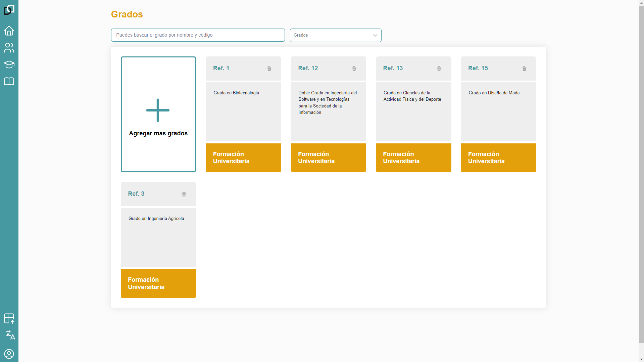Click Formación Universitaria on Ref. 15 card
The width and height of the screenshot is (644, 362).
tap(498, 158)
